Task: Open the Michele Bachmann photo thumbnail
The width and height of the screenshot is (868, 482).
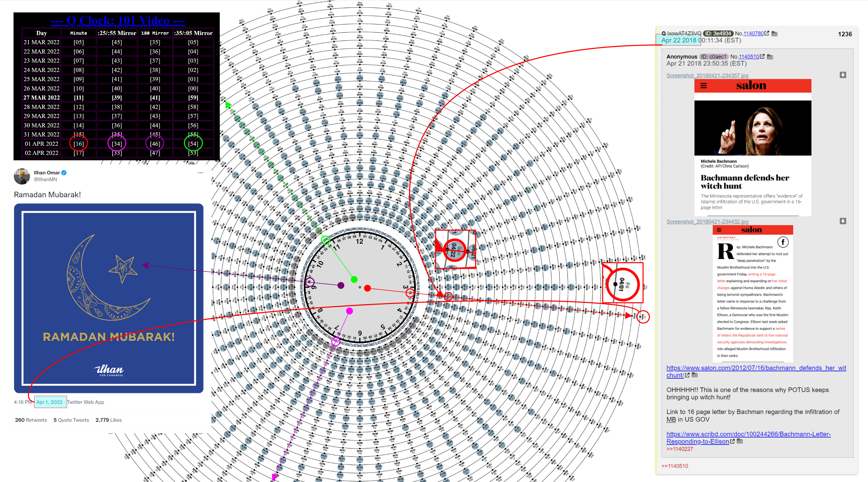Action: coord(753,128)
